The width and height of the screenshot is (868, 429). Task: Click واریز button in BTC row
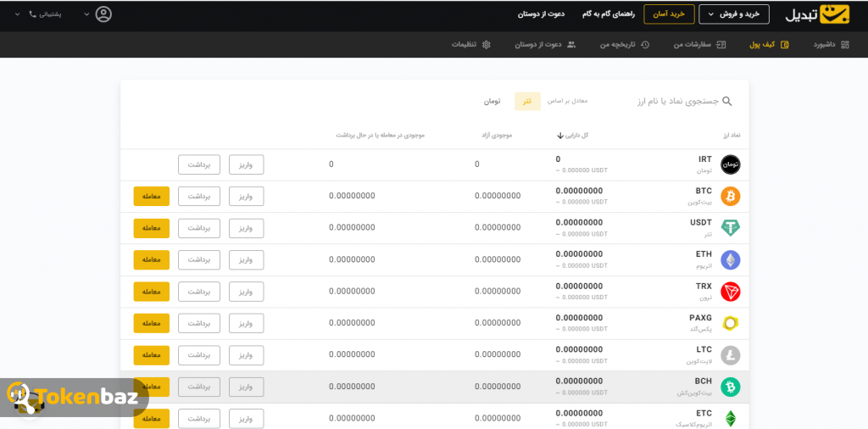tap(247, 197)
